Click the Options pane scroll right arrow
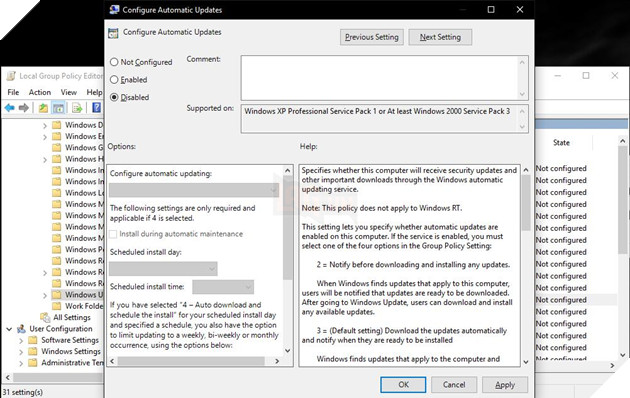Viewport: 630px width, 398px height. click(x=277, y=361)
